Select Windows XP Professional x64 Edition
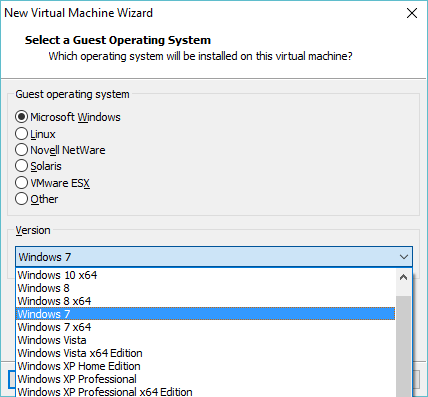The width and height of the screenshot is (428, 397). tap(205, 392)
